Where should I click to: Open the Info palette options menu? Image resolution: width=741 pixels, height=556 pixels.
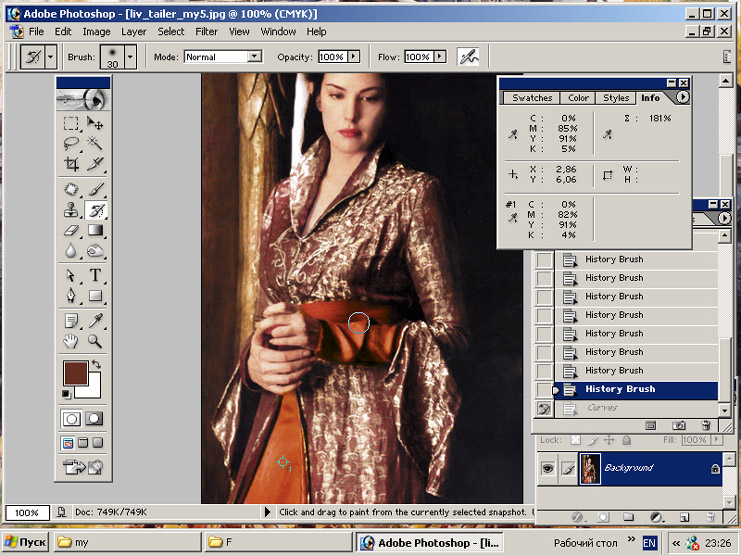click(x=682, y=97)
